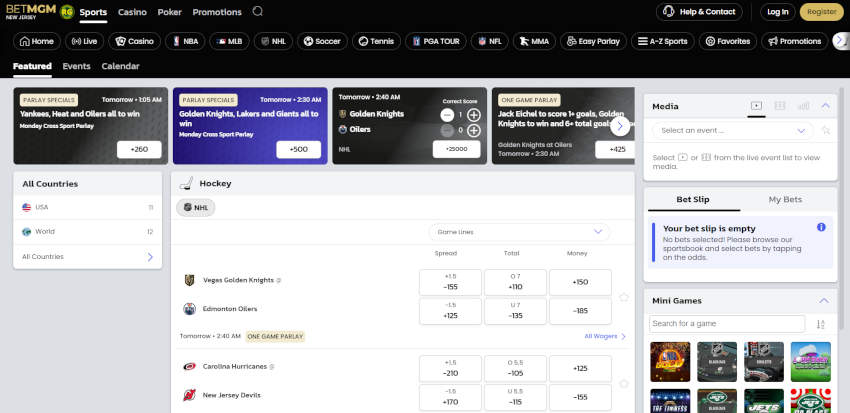This screenshot has height=413, width=850.
Task: Switch to the My Bets tab
Action: [785, 199]
